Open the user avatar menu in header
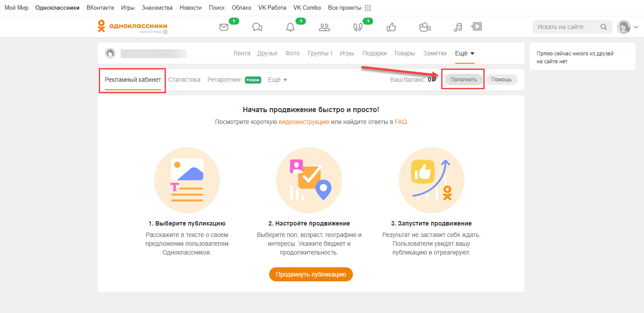The height and width of the screenshot is (313, 644). 627,27
